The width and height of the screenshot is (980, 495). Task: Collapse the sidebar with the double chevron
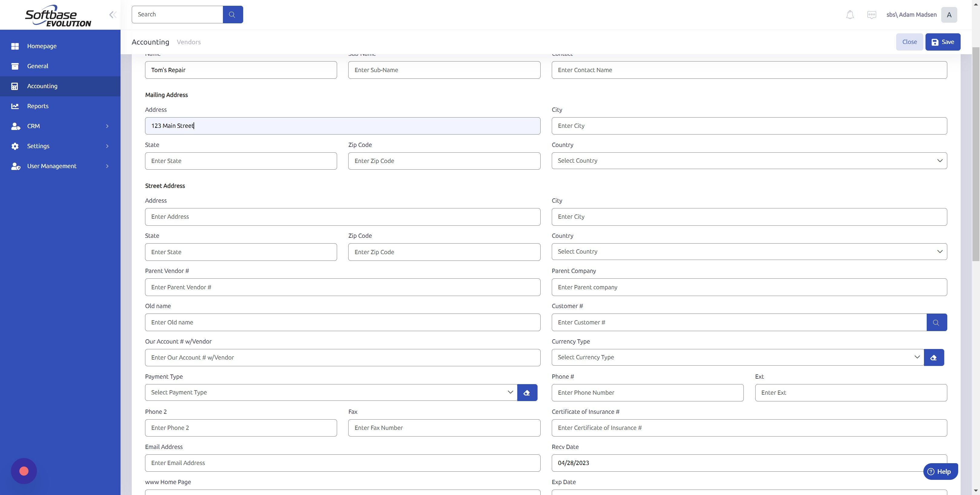[x=113, y=15]
